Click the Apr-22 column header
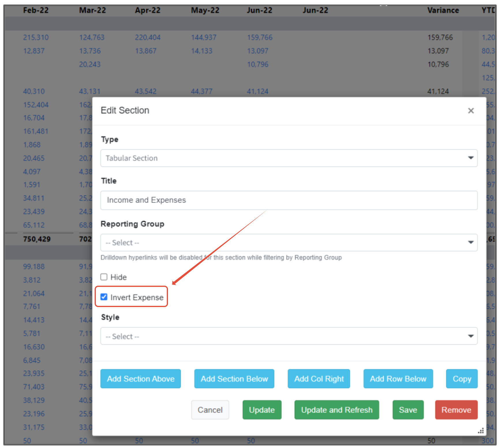The height and width of the screenshot is (448, 499). click(147, 10)
